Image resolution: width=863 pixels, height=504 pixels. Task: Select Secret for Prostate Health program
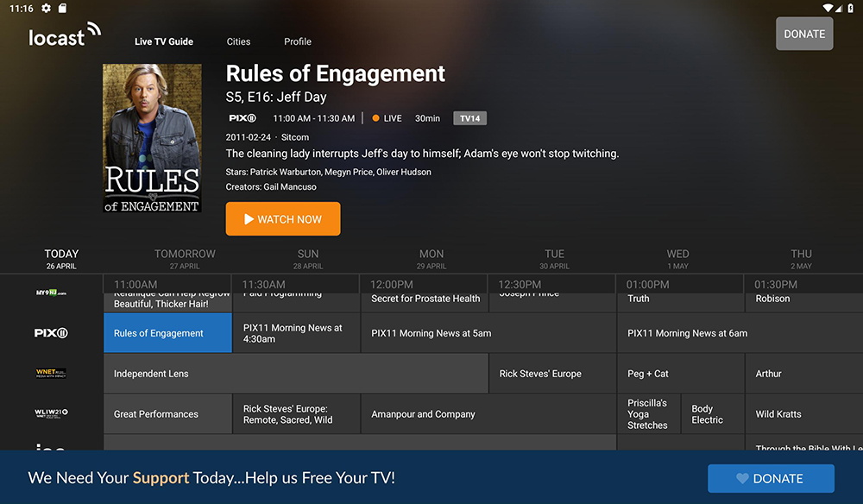pos(425,303)
